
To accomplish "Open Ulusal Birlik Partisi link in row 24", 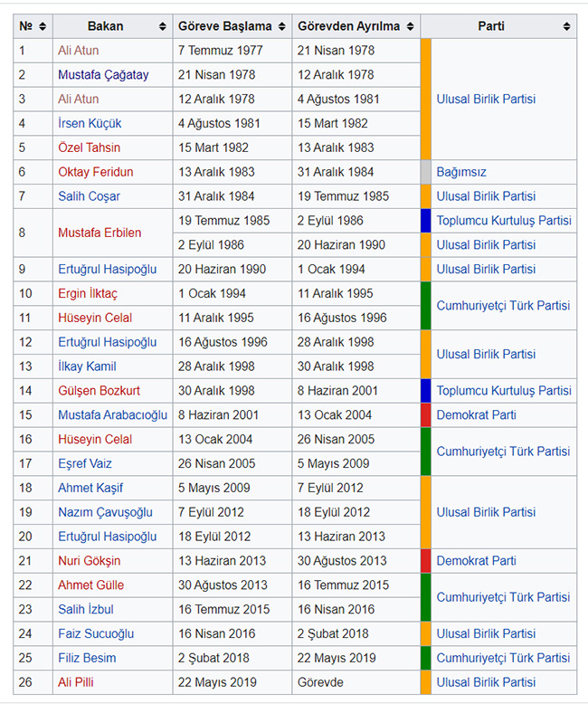I will [x=486, y=633].
